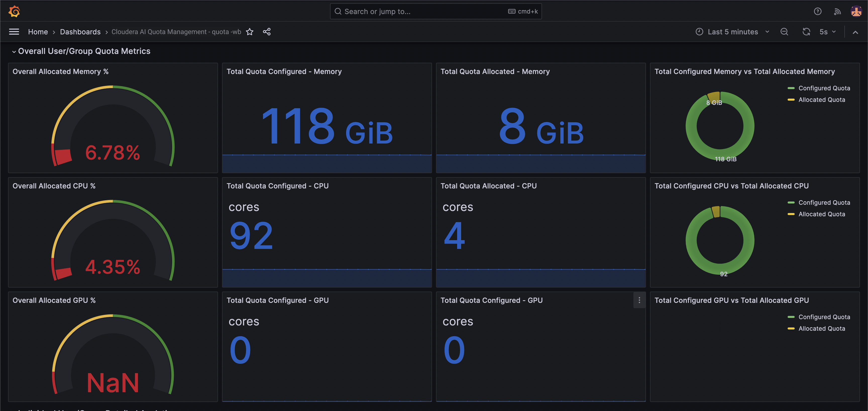Toggle Configured Quota series in Memory chart legend
This screenshot has height=411, width=868.
[x=824, y=88]
